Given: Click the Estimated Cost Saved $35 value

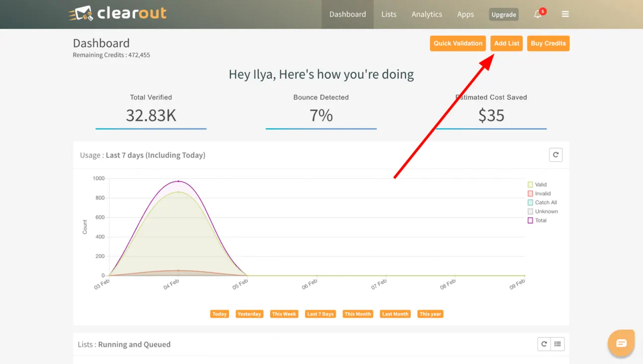Looking at the screenshot, I should tap(491, 115).
